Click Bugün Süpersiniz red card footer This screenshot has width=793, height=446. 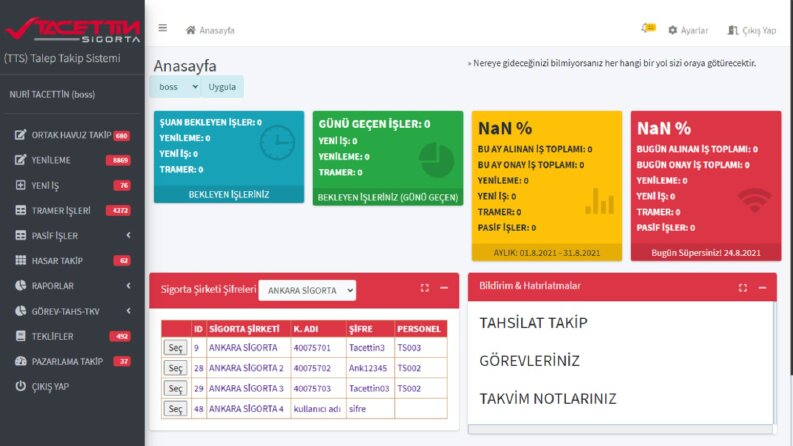[706, 252]
